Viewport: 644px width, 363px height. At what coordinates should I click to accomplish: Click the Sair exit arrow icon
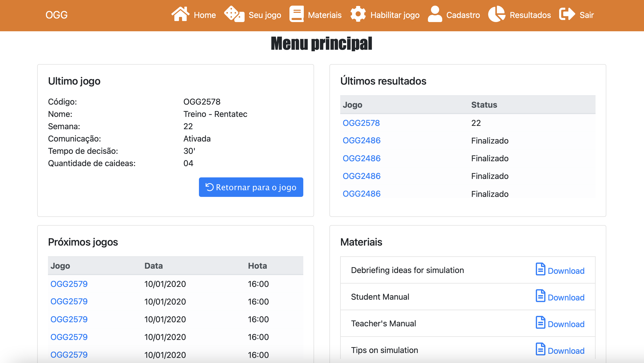click(567, 14)
